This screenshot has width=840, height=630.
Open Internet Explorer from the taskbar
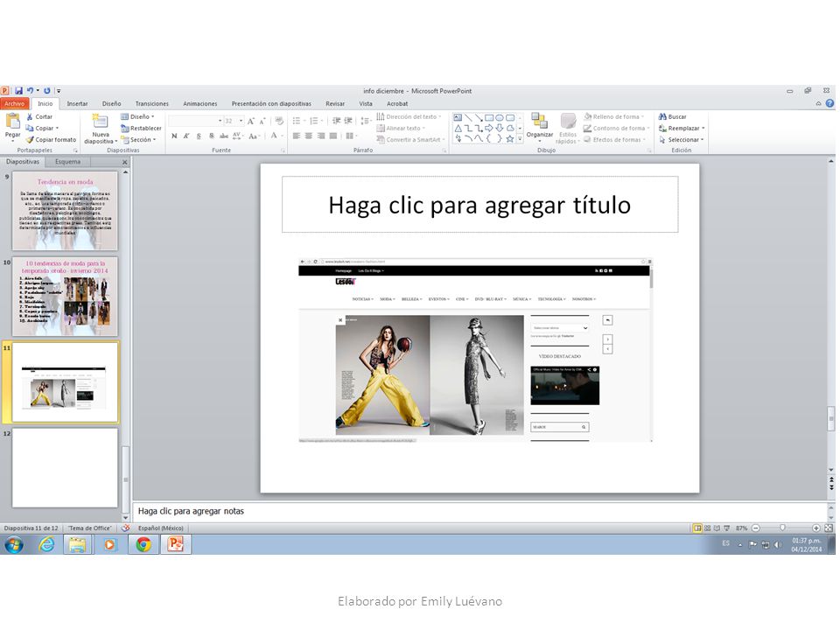pos(47,545)
